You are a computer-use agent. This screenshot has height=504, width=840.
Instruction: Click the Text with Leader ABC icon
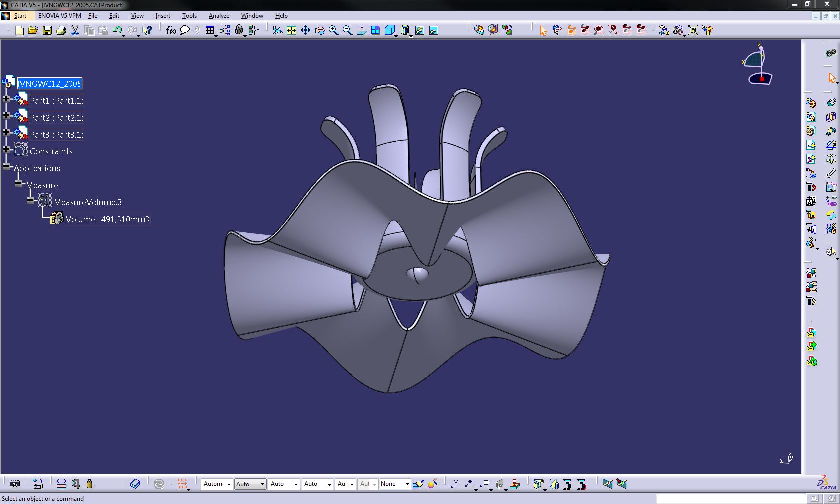(x=470, y=484)
